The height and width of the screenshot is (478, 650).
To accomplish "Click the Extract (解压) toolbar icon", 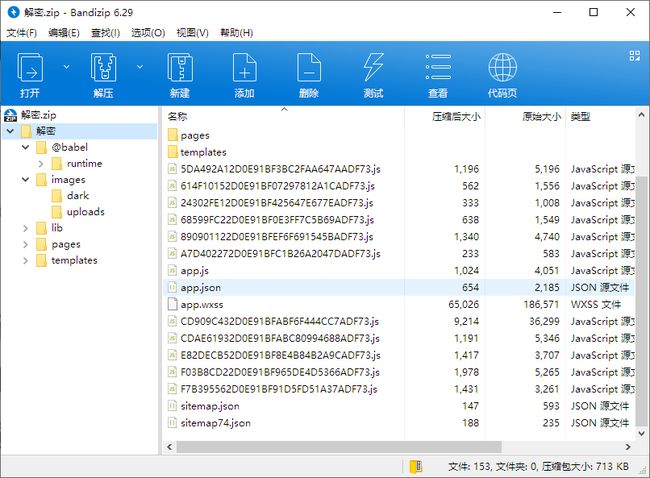I will [103, 75].
